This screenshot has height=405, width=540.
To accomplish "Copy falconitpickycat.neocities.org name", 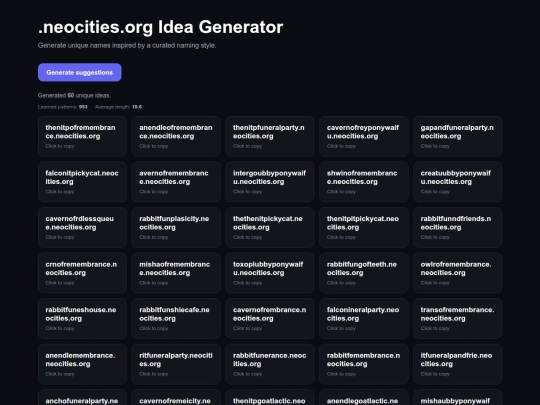I will click(82, 182).
